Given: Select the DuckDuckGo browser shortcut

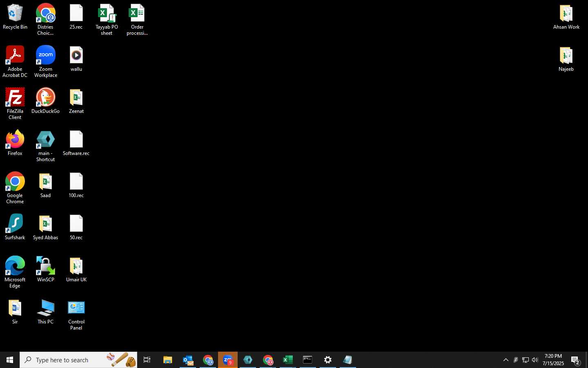Looking at the screenshot, I should point(46,101).
